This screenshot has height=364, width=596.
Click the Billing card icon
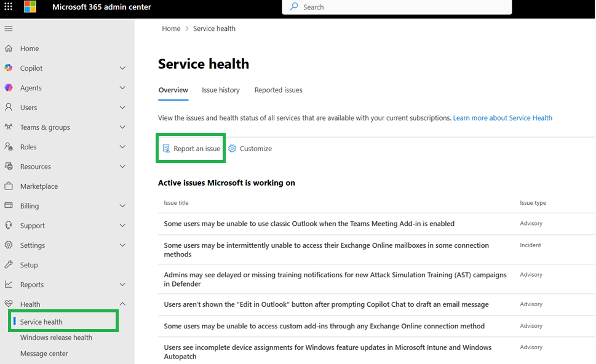pyautogui.click(x=9, y=205)
